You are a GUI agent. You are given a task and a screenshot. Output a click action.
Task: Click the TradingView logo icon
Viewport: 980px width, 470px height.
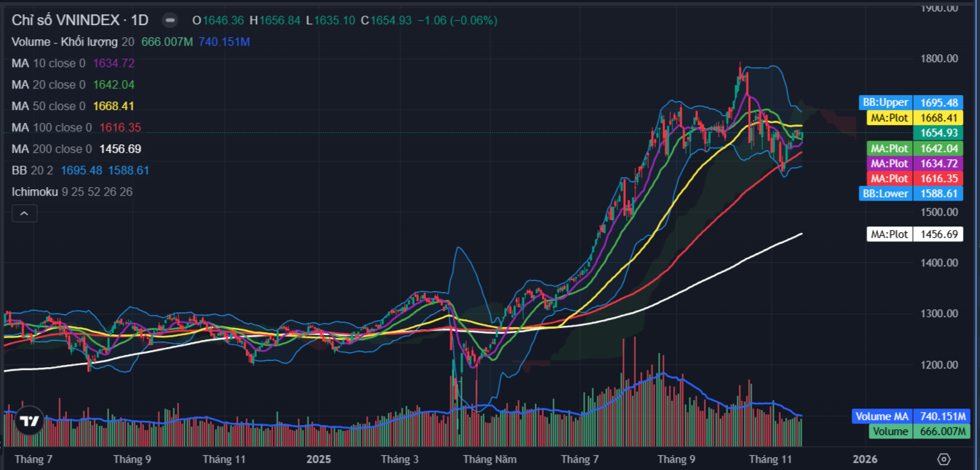(x=29, y=421)
